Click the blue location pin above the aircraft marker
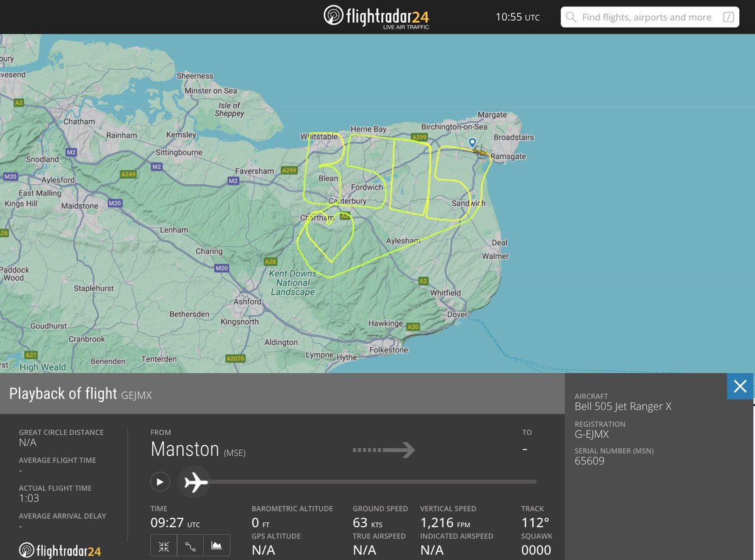The image size is (755, 560). click(x=472, y=143)
